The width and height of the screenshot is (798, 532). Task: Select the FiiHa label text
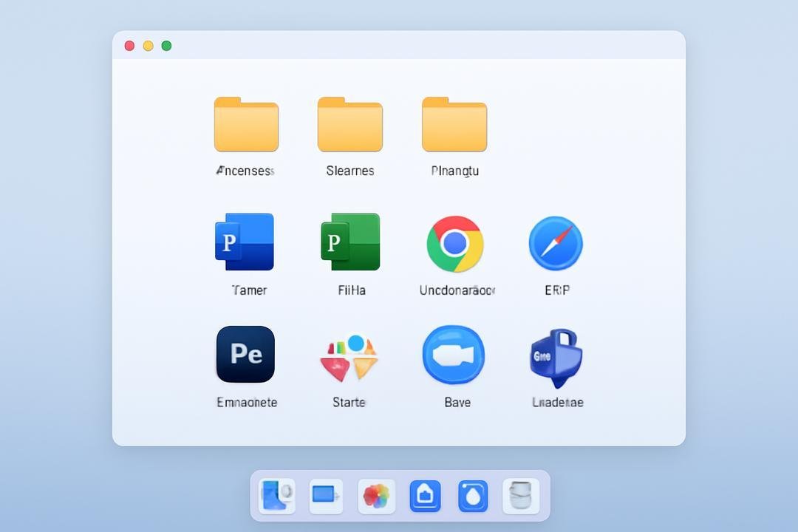tap(352, 290)
